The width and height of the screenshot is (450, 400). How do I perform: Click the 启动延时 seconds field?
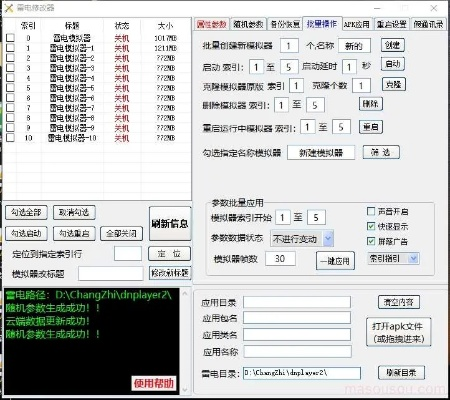point(349,67)
